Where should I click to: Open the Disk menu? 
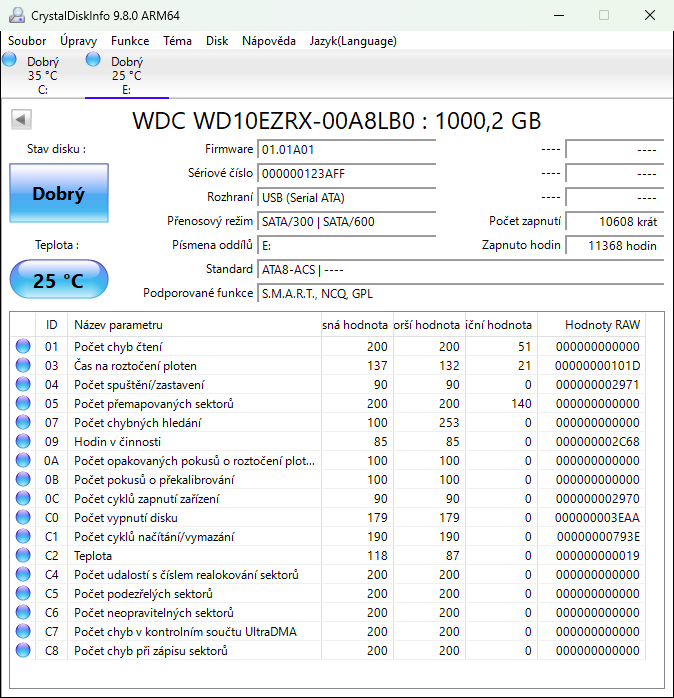(217, 41)
